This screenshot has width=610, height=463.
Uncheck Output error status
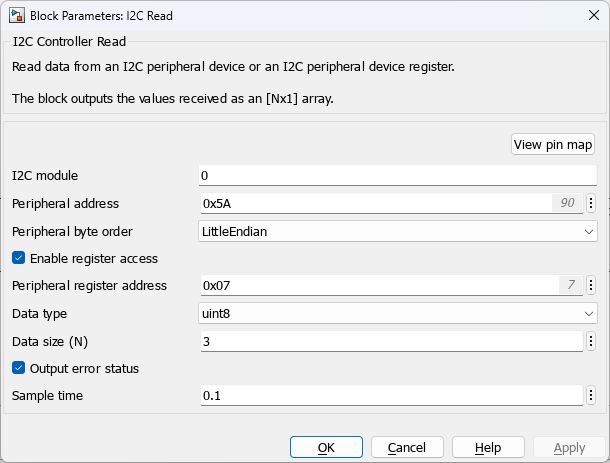19,368
